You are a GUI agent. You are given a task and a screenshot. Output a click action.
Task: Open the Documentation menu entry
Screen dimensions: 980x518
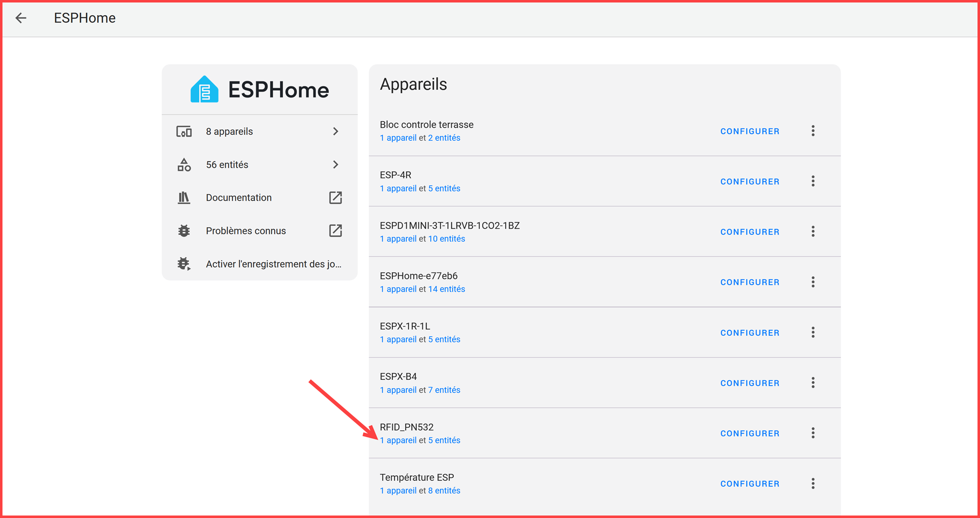pos(260,197)
